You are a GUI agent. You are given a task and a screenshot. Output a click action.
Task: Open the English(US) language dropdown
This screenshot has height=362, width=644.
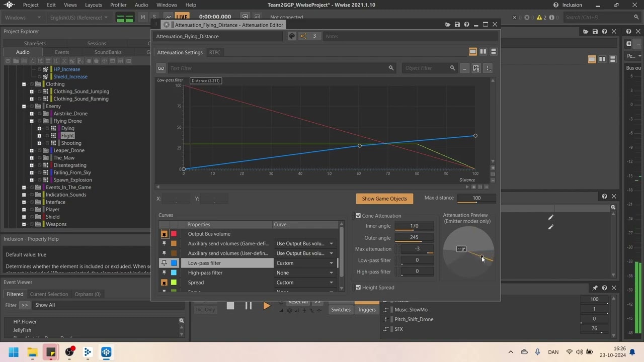click(x=79, y=17)
